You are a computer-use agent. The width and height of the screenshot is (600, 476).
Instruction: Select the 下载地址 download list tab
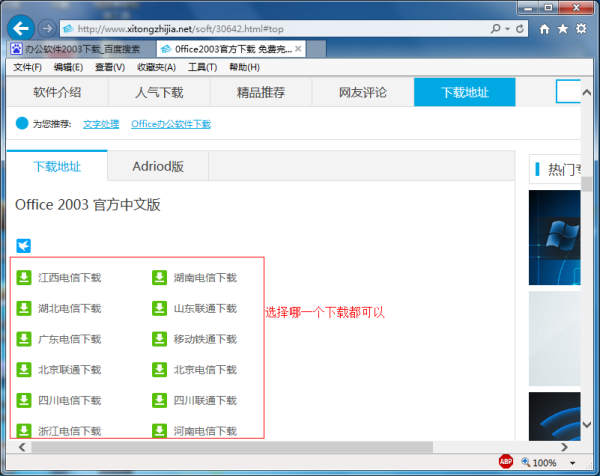coord(57,166)
